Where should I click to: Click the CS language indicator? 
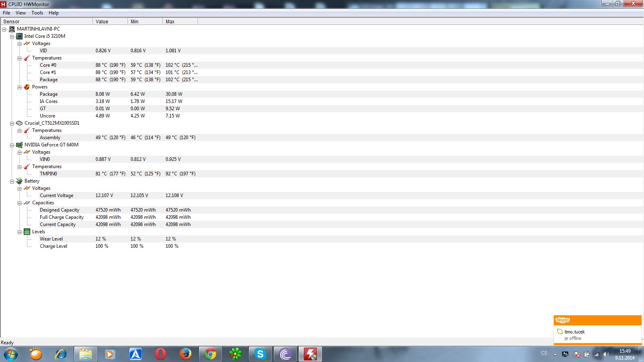544,353
